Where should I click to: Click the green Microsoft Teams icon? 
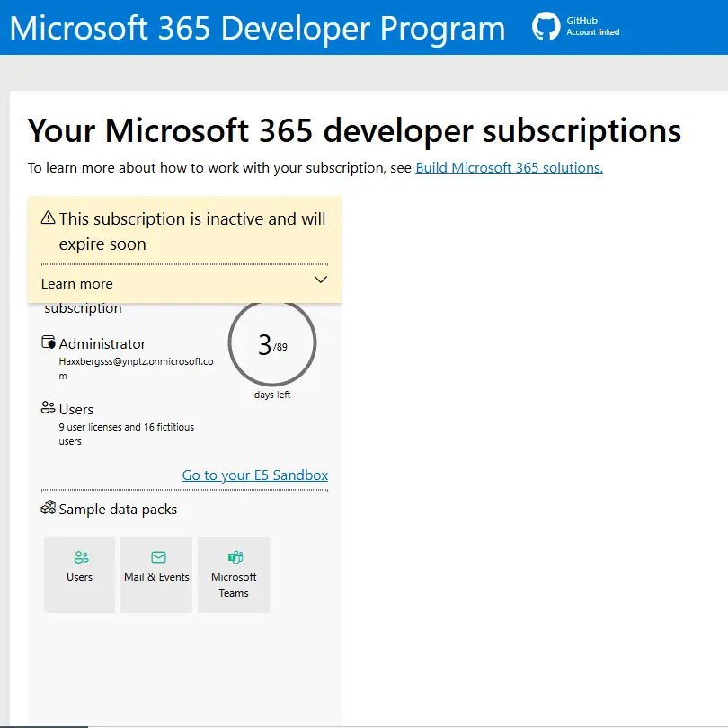pyautogui.click(x=235, y=556)
